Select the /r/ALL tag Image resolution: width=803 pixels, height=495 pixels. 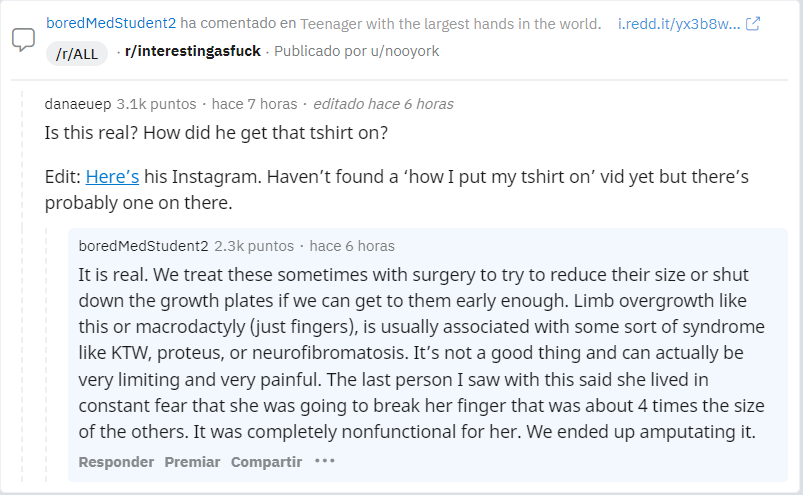click(x=77, y=53)
